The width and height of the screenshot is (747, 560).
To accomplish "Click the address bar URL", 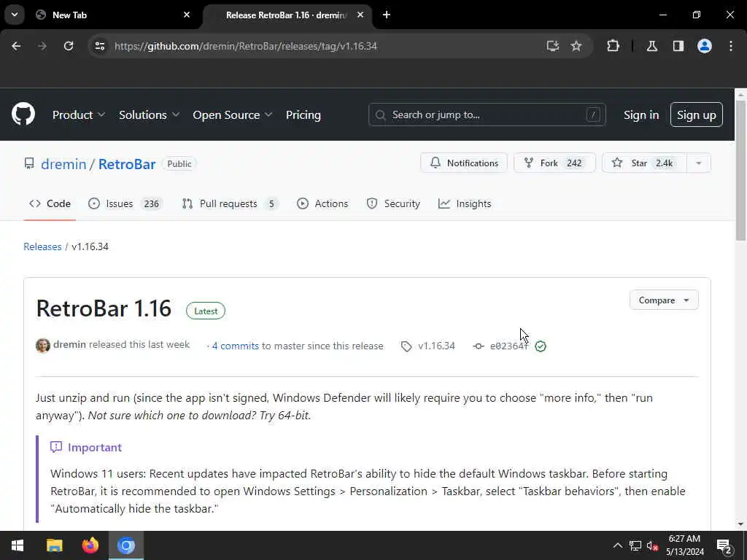I will point(246,46).
